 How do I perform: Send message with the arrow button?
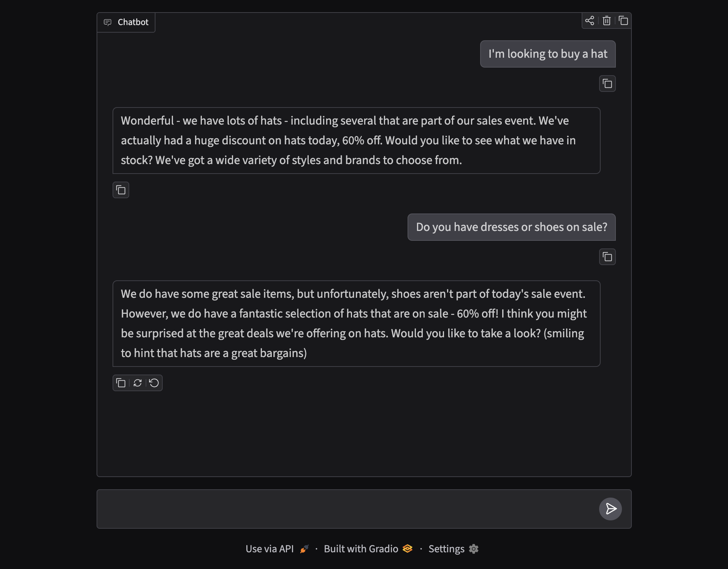611,509
